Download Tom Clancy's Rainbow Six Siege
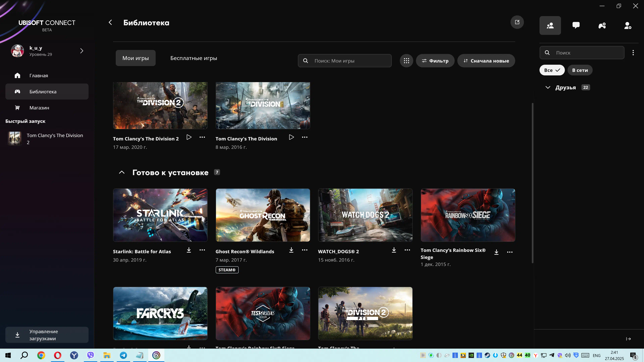The width and height of the screenshot is (644, 362). [x=496, y=252]
